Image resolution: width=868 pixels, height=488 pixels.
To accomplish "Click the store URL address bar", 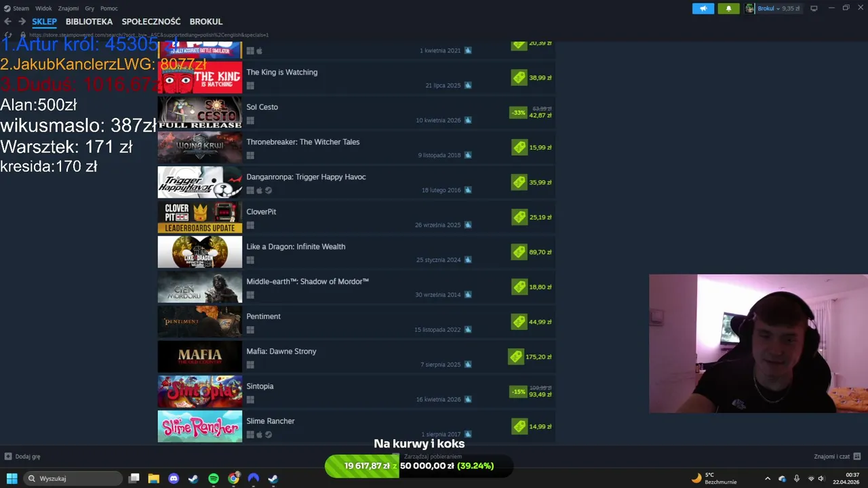I will pyautogui.click(x=149, y=35).
